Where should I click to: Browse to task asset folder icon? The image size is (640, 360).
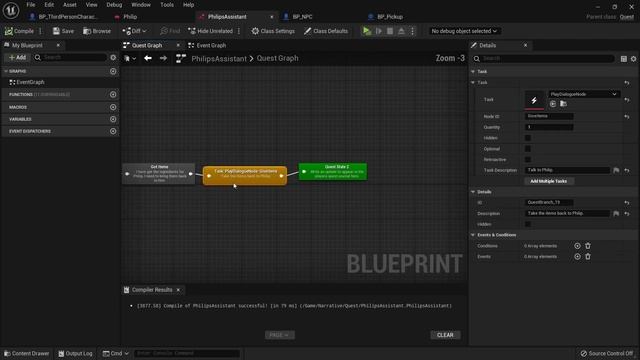click(563, 104)
